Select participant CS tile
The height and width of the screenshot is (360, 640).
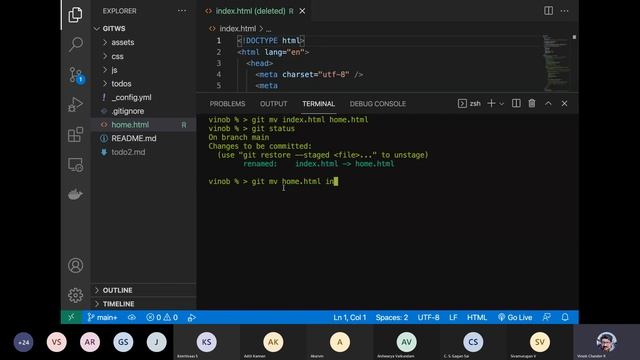coord(473,342)
